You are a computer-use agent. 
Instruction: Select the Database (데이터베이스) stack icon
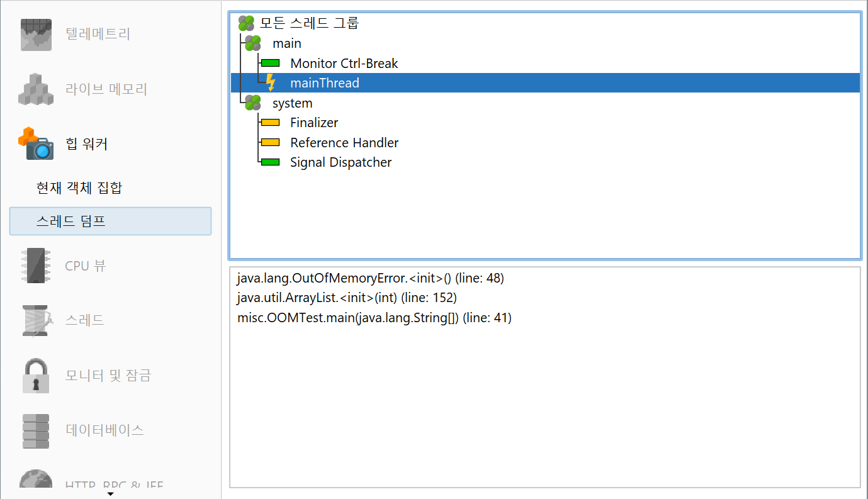pyautogui.click(x=36, y=430)
